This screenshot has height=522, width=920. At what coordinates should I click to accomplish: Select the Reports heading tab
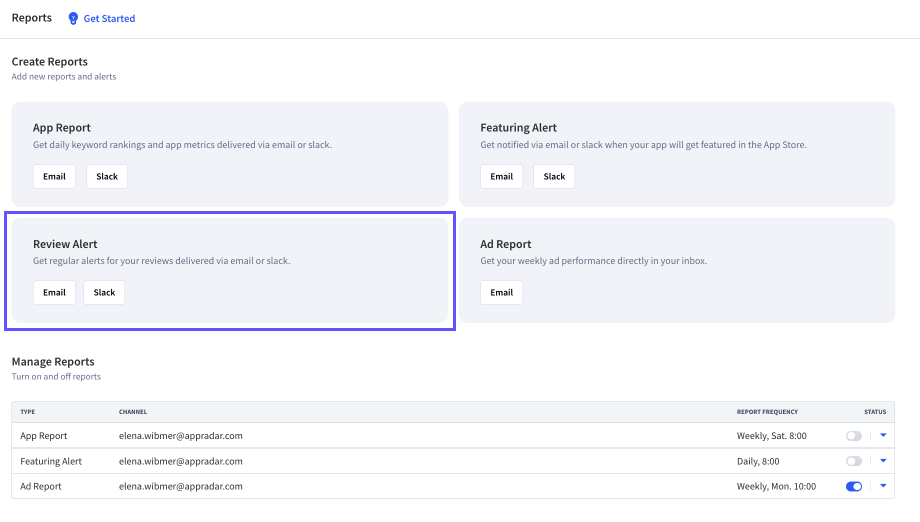tap(32, 18)
